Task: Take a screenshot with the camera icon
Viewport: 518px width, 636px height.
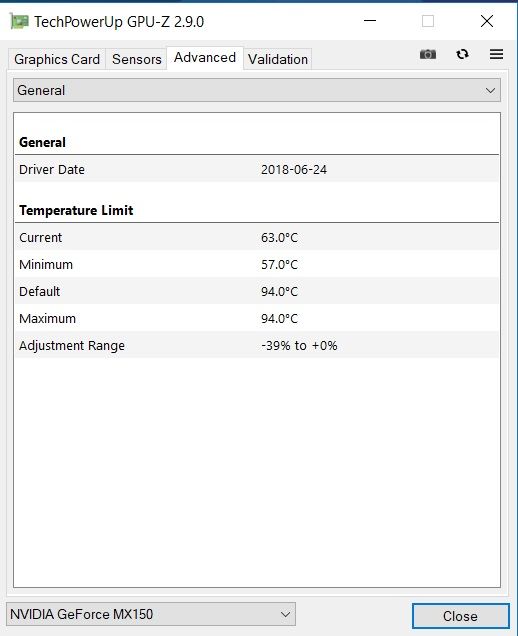Action: [428, 54]
